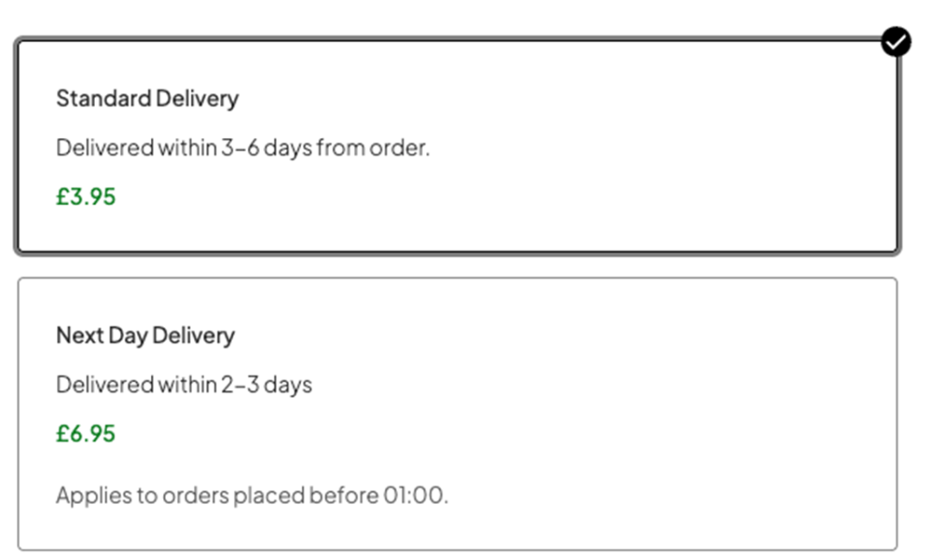932x560 pixels.
Task: Click '01:00' cutoff time text
Action: click(x=415, y=495)
